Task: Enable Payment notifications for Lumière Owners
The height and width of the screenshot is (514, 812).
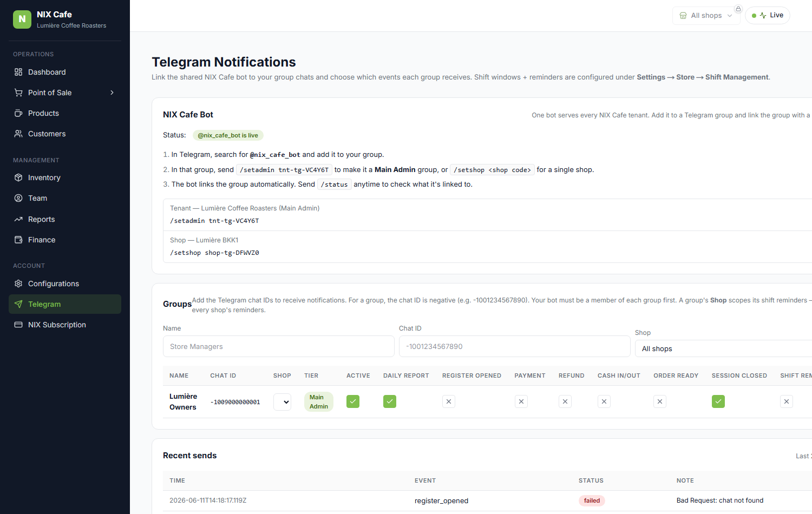Action: (521, 401)
